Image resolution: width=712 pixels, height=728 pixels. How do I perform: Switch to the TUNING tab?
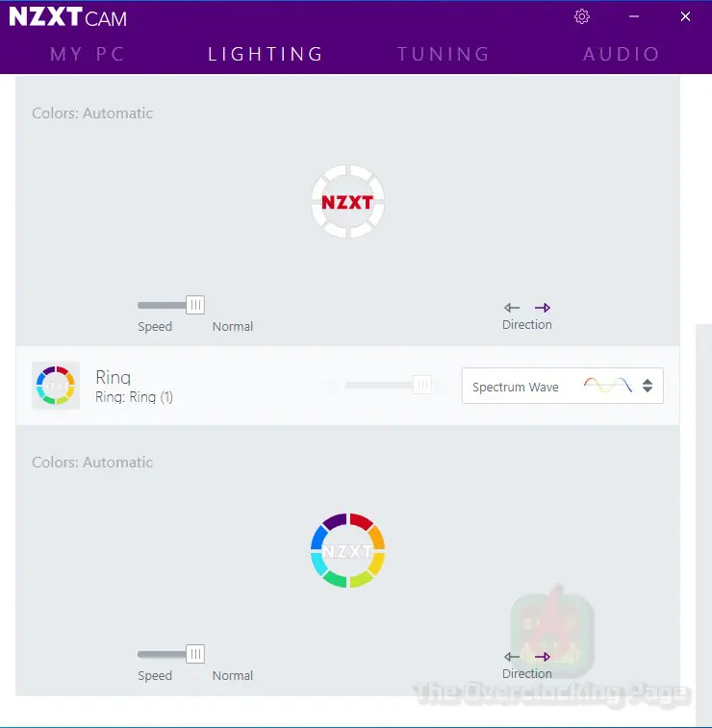click(444, 54)
